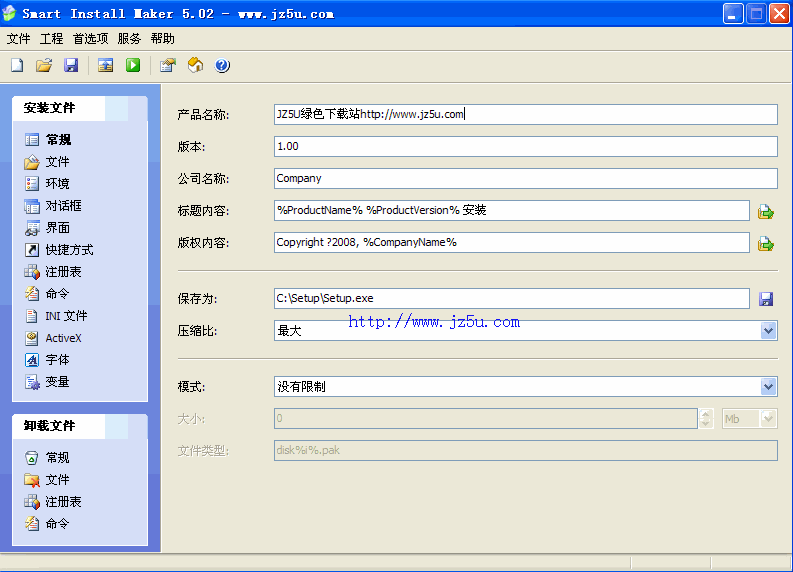Open a project with the folder icon
The height and width of the screenshot is (572, 793).
pyautogui.click(x=44, y=65)
